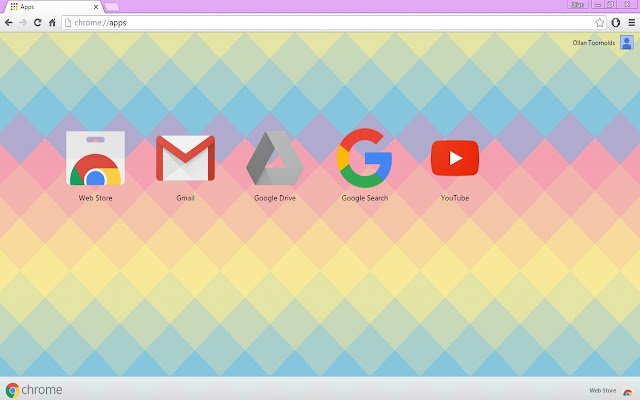Click the round extension icon beside the star
This screenshot has width=640, height=400.
pos(616,22)
